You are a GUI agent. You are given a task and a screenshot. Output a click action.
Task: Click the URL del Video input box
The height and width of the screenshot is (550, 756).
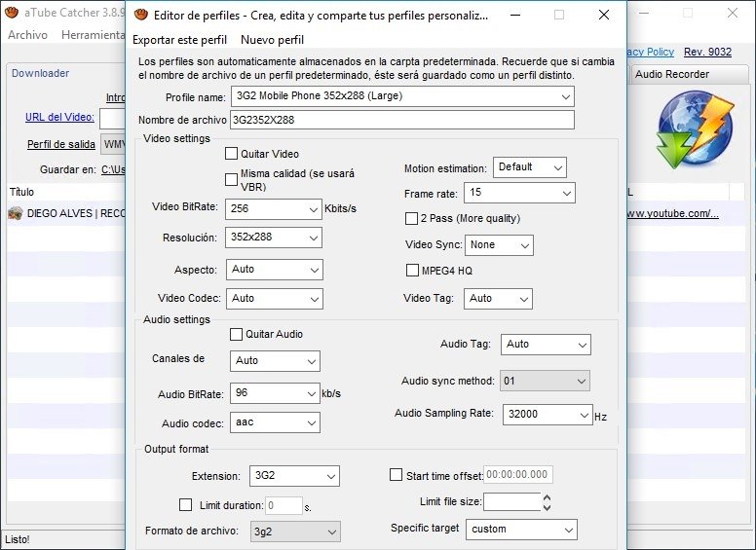[x=113, y=119]
